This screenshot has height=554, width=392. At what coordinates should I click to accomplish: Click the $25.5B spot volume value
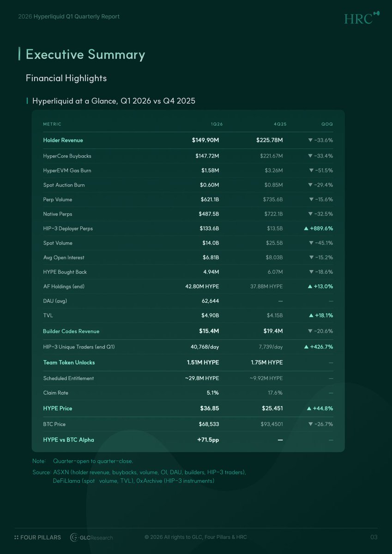click(x=274, y=243)
